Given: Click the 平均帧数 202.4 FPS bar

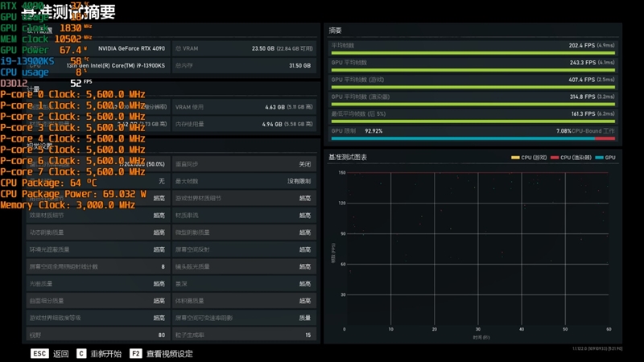Looking at the screenshot, I should pos(473,53).
